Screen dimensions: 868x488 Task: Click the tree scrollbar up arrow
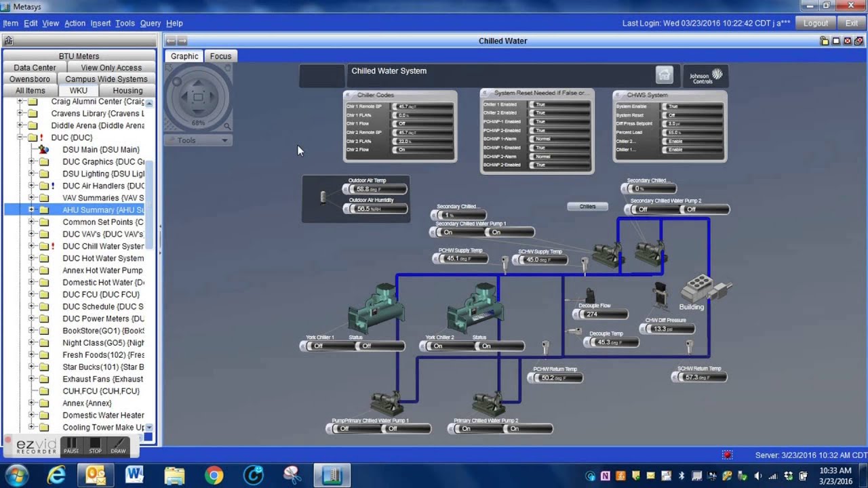tap(149, 103)
